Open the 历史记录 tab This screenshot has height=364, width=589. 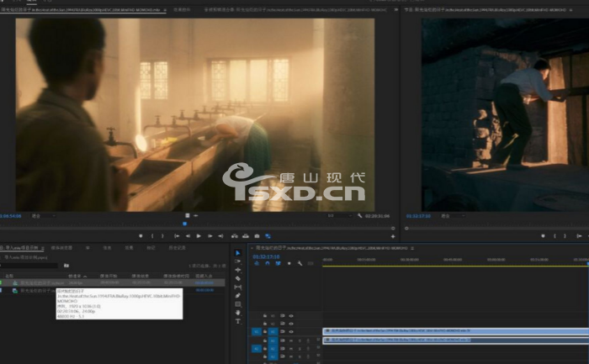(177, 248)
